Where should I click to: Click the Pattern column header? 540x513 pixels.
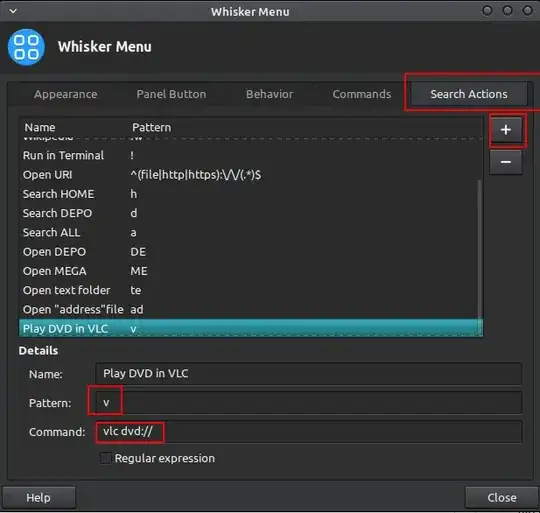(x=152, y=127)
